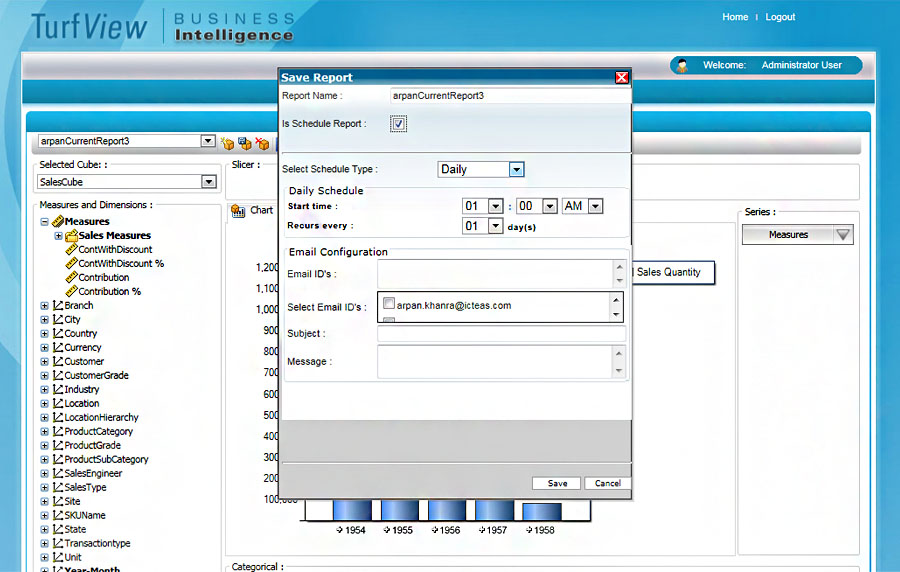Click the new report cube icon
900x572 pixels.
pos(227,143)
